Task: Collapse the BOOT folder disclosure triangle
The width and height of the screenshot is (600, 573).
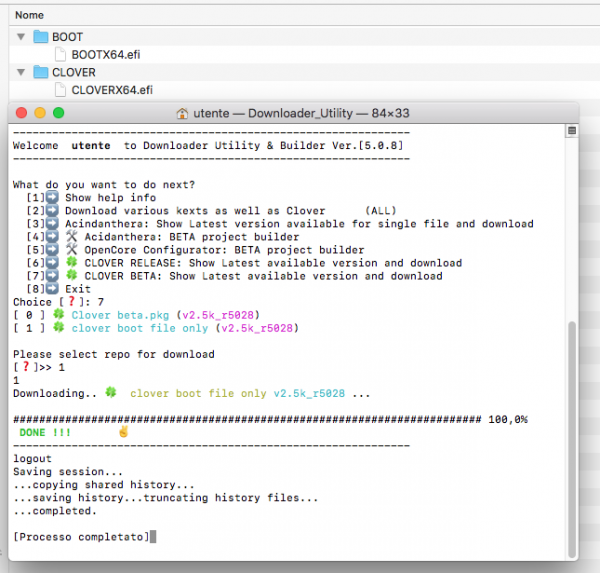Action: (x=21, y=37)
